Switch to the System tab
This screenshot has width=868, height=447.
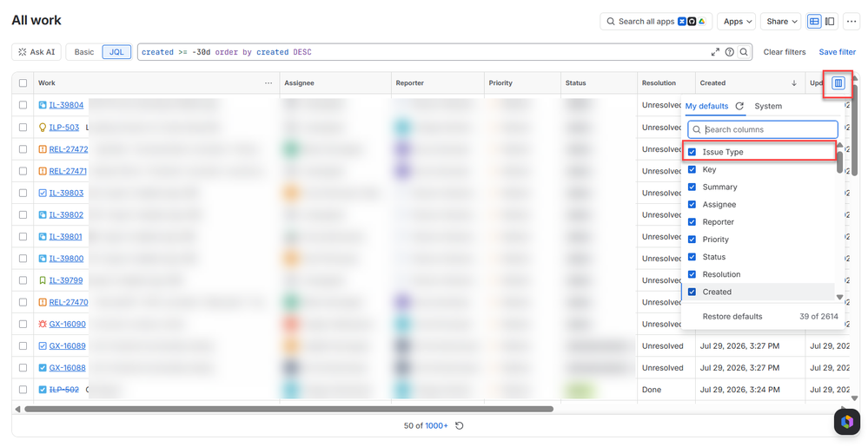[768, 106]
